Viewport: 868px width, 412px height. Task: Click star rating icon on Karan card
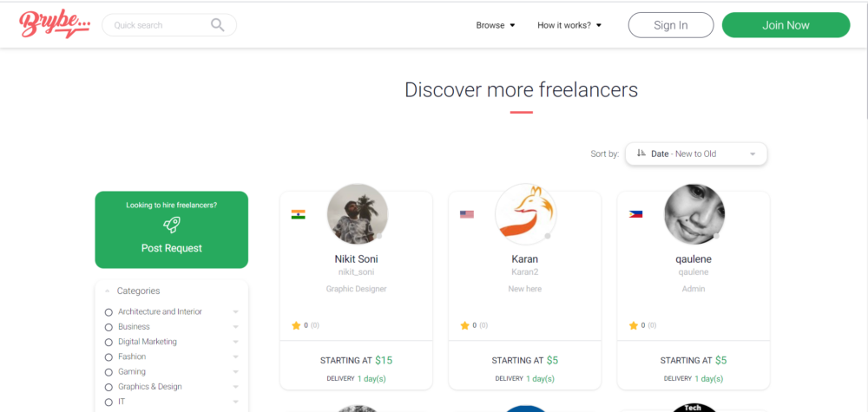[464, 326]
